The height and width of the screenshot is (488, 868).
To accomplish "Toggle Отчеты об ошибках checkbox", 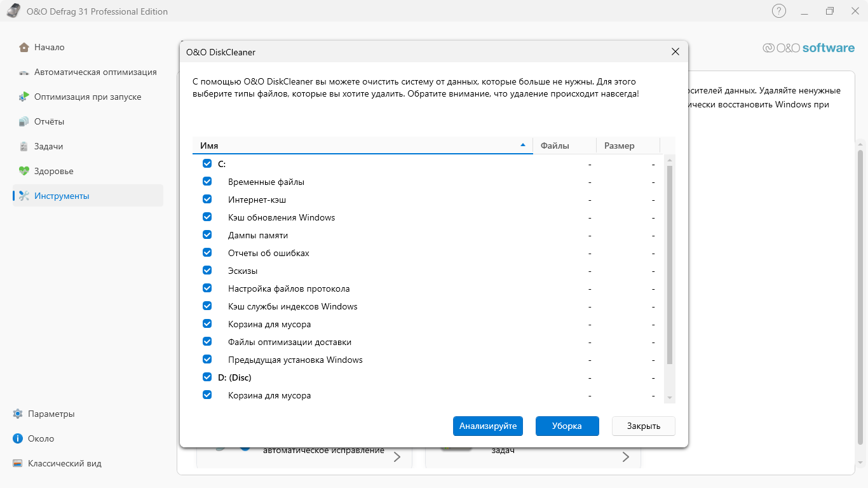I will point(207,252).
